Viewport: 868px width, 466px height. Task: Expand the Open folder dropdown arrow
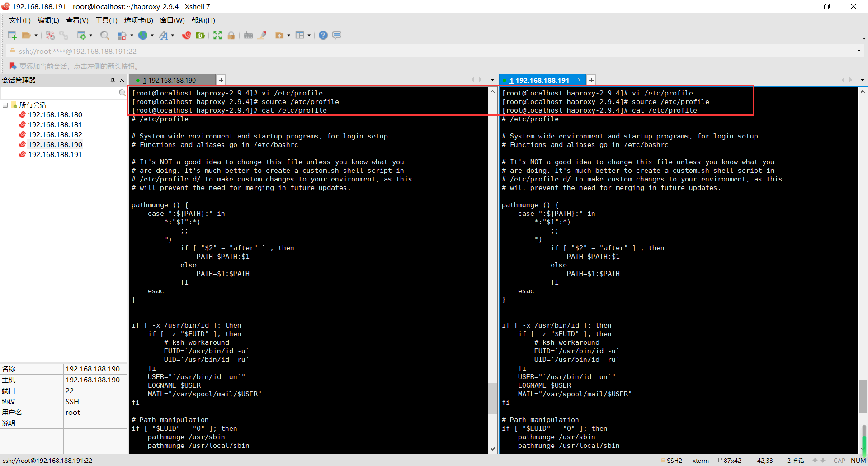pos(36,35)
